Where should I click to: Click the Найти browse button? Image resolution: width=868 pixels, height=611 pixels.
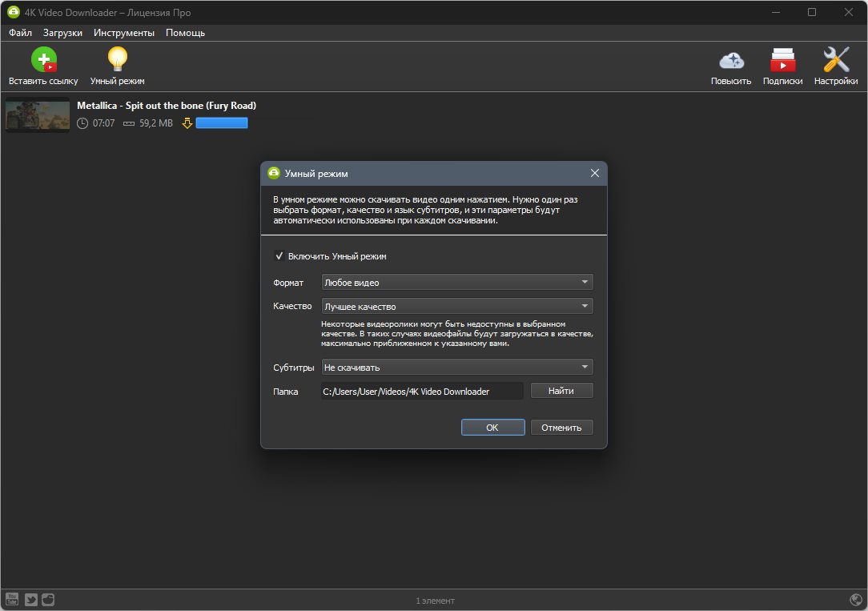562,391
